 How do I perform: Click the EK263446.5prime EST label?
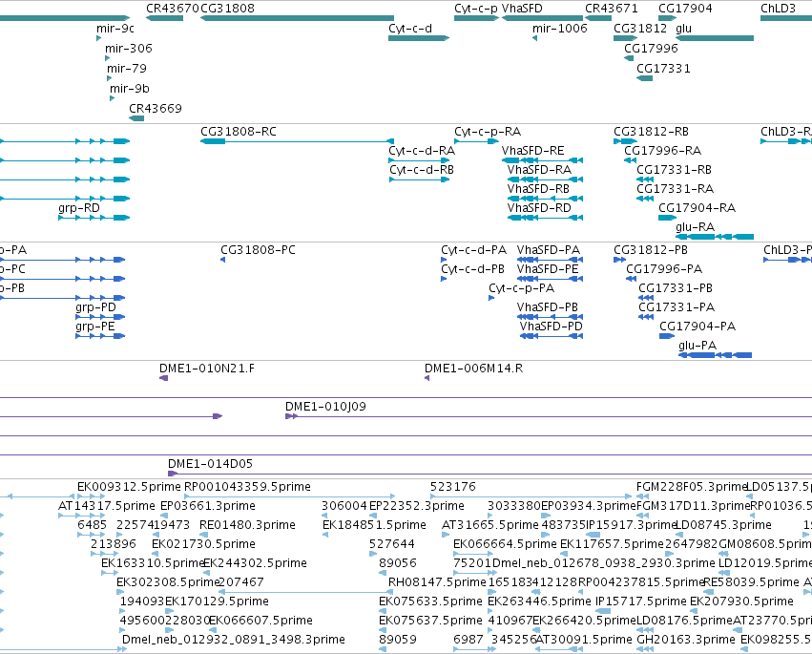click(x=540, y=601)
